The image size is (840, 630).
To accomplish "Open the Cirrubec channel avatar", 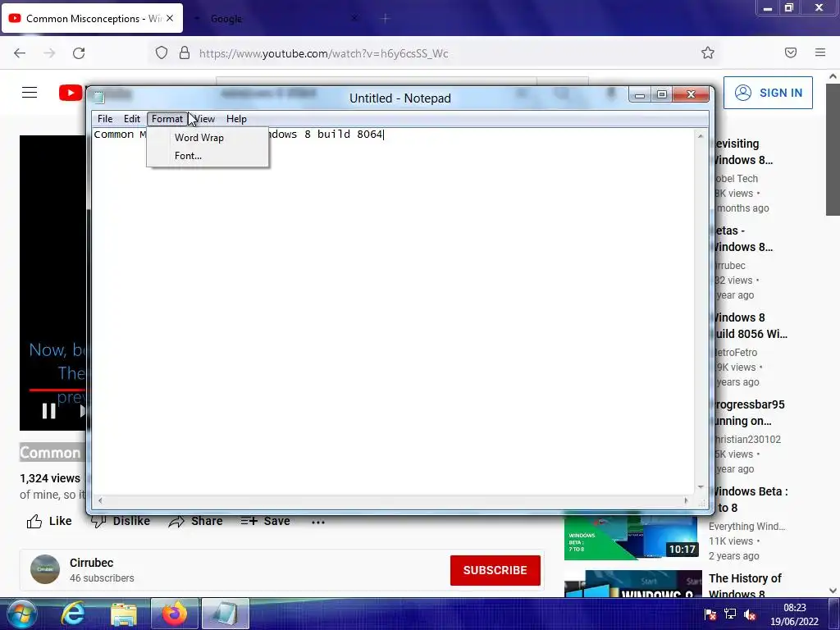I will (45, 569).
